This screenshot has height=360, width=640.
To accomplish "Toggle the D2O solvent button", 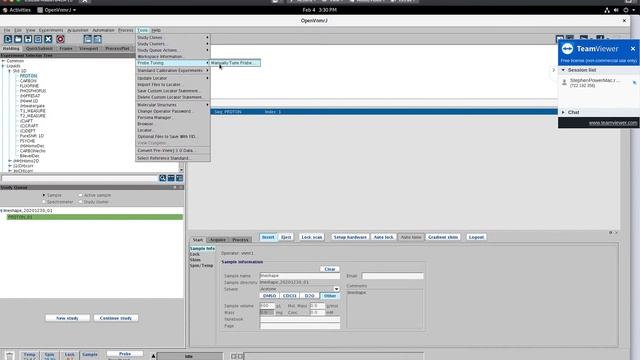I will click(309, 296).
